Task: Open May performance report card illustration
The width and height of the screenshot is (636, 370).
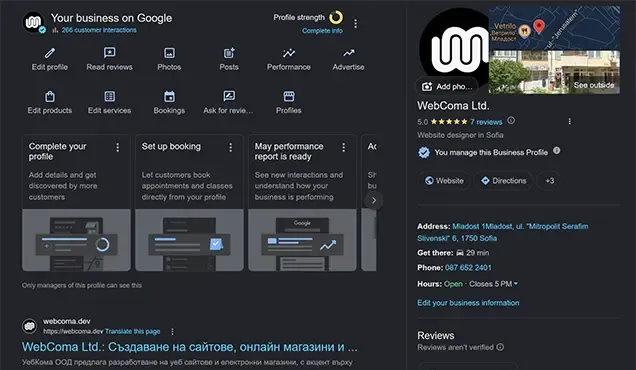Action: (302, 240)
